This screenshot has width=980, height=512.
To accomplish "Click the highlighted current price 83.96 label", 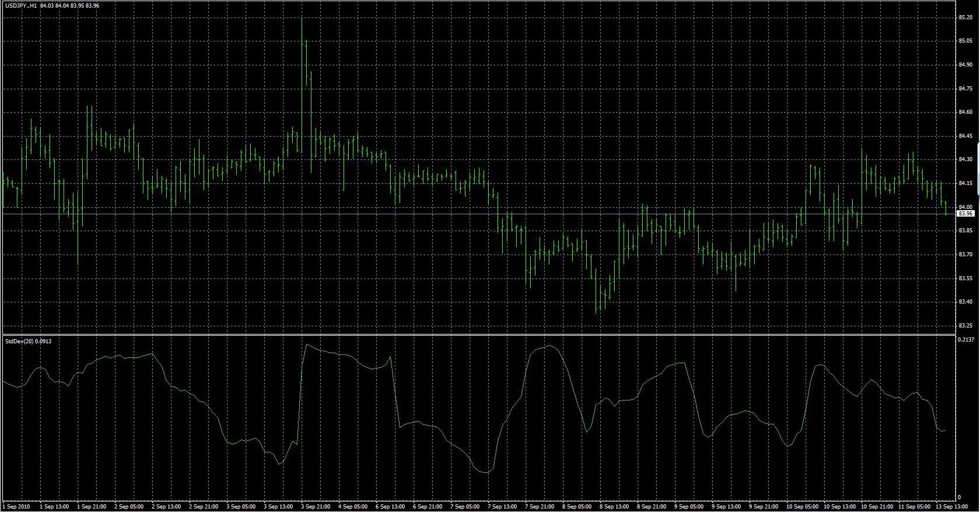I will (965, 214).
